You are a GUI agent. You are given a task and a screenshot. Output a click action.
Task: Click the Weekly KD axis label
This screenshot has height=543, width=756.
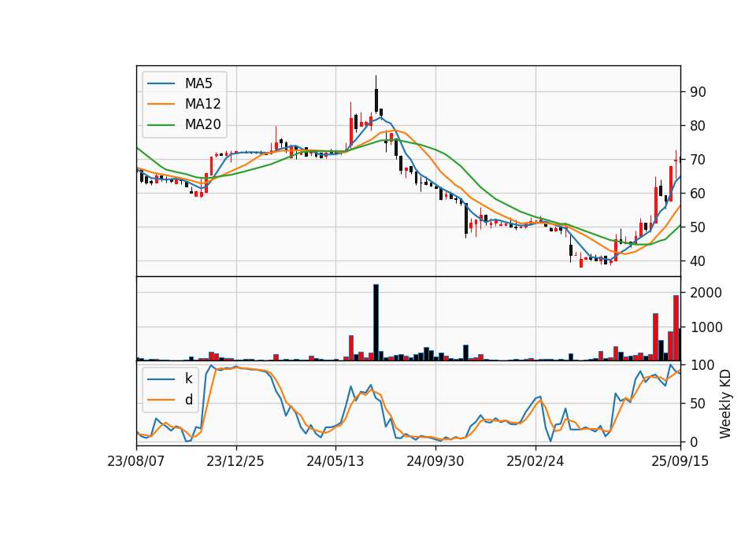(x=725, y=404)
